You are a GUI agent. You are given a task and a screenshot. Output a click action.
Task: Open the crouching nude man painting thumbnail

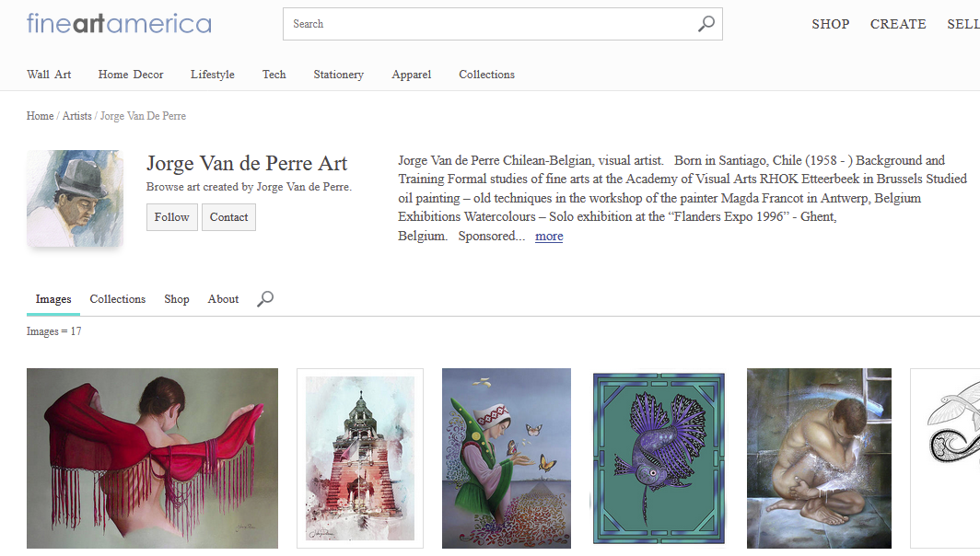click(x=819, y=458)
